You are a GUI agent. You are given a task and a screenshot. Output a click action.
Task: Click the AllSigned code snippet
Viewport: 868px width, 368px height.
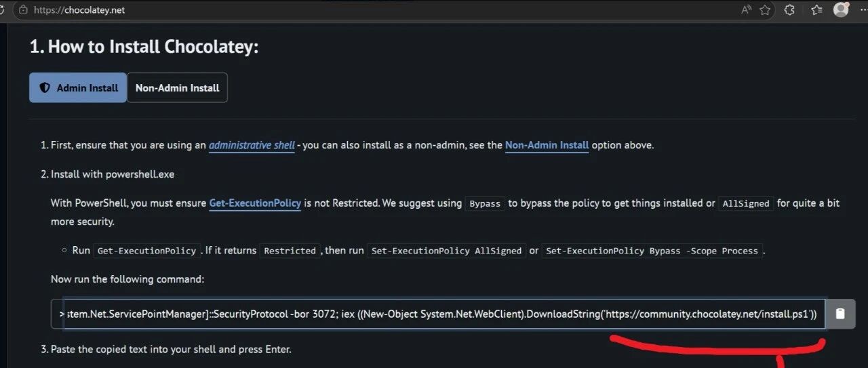click(x=746, y=203)
